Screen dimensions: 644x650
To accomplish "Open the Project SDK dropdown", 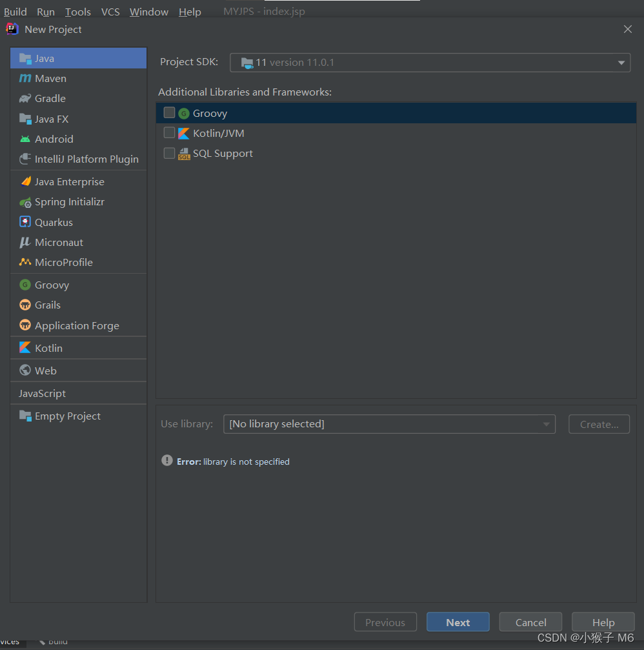I will pos(430,63).
